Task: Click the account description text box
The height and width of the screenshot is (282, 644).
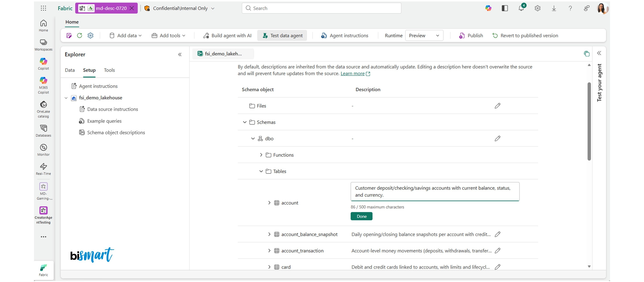Action: [x=435, y=192]
